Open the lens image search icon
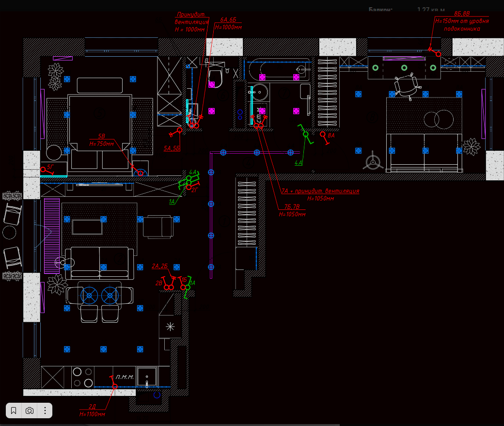504x426 pixels. (x=29, y=410)
